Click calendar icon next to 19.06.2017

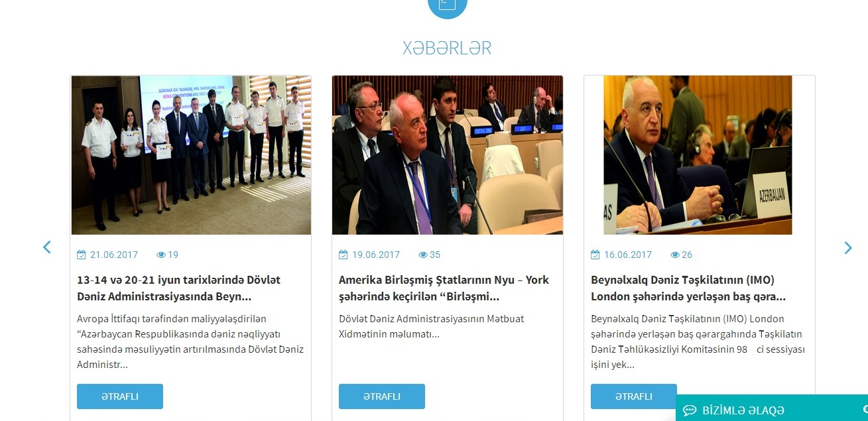pos(343,255)
